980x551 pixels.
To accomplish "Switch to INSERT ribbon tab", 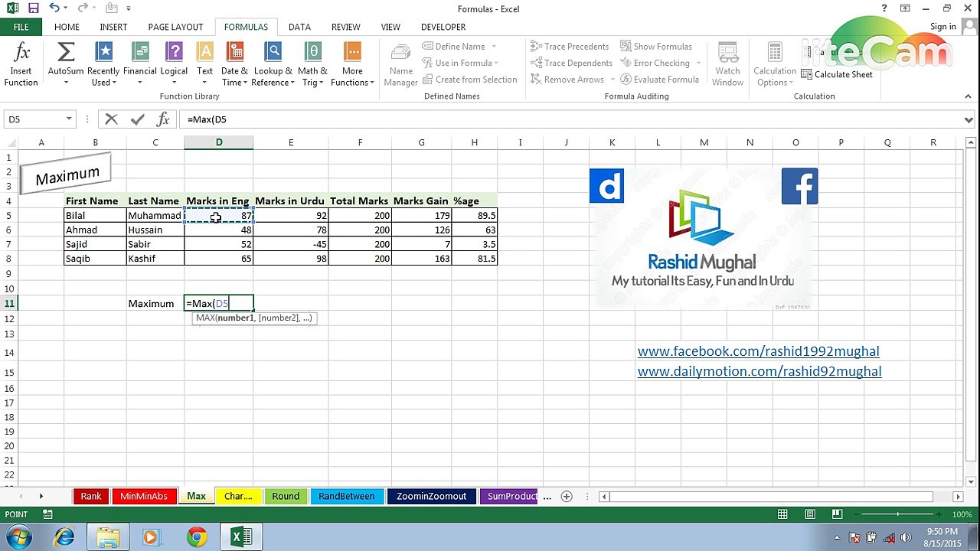I will (x=113, y=27).
